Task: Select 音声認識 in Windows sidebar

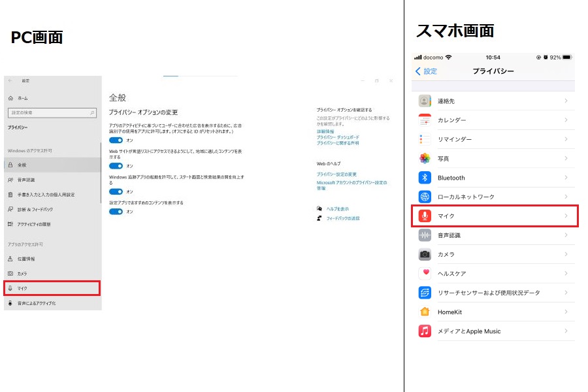Action: point(26,180)
